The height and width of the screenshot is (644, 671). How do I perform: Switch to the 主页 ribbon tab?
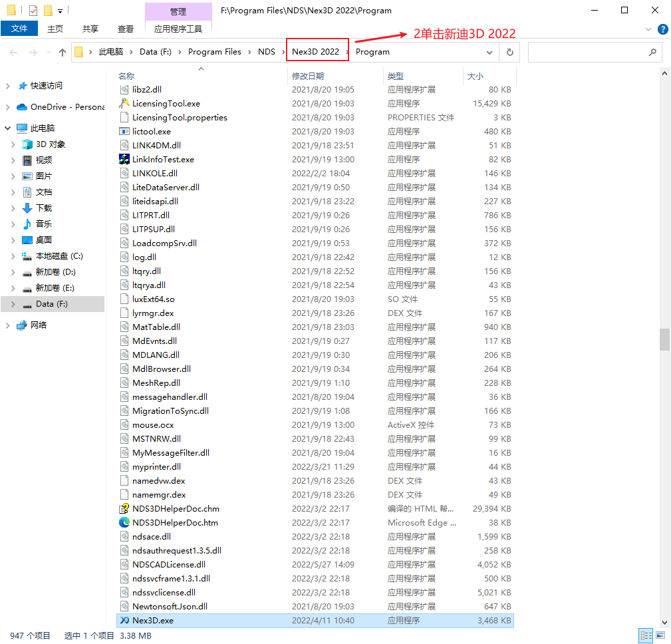click(x=55, y=29)
